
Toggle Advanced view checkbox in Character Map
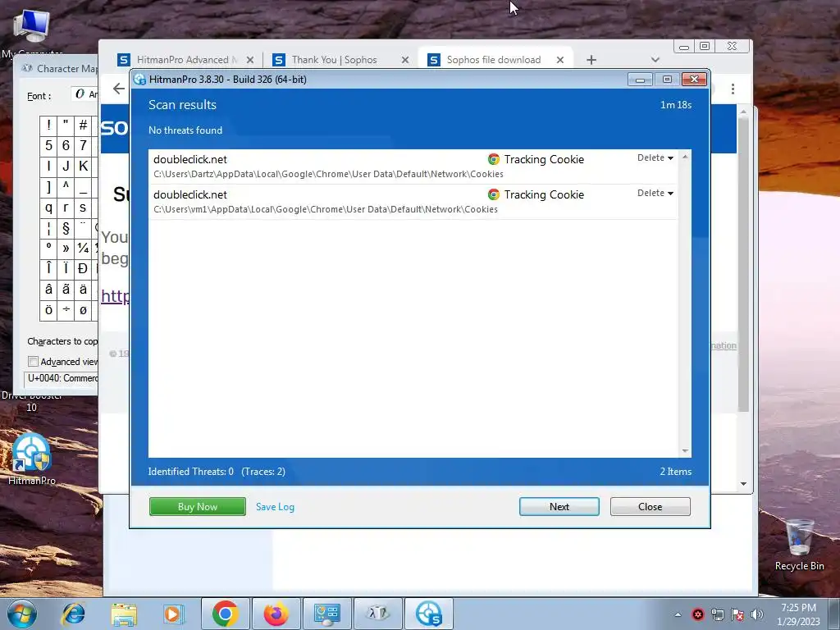click(33, 362)
